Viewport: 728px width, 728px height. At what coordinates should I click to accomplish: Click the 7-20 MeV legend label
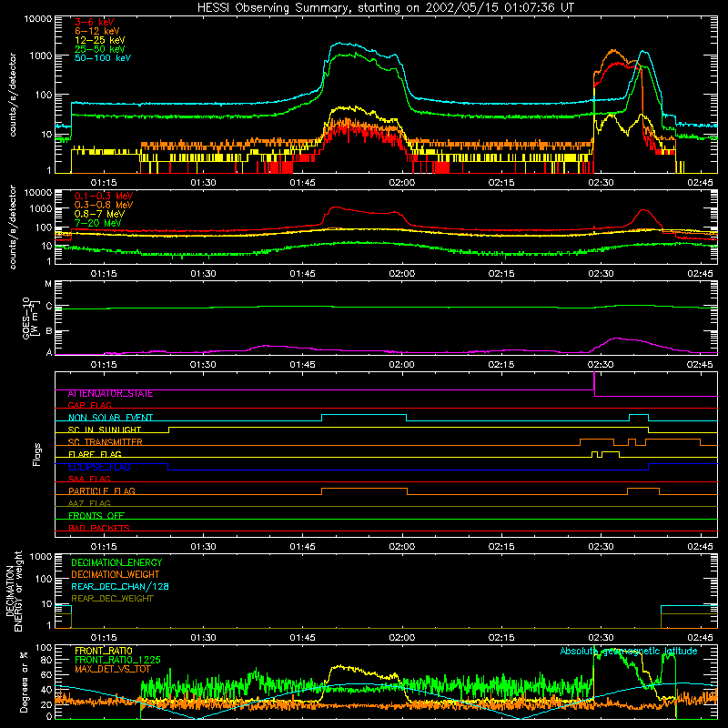coord(98,223)
